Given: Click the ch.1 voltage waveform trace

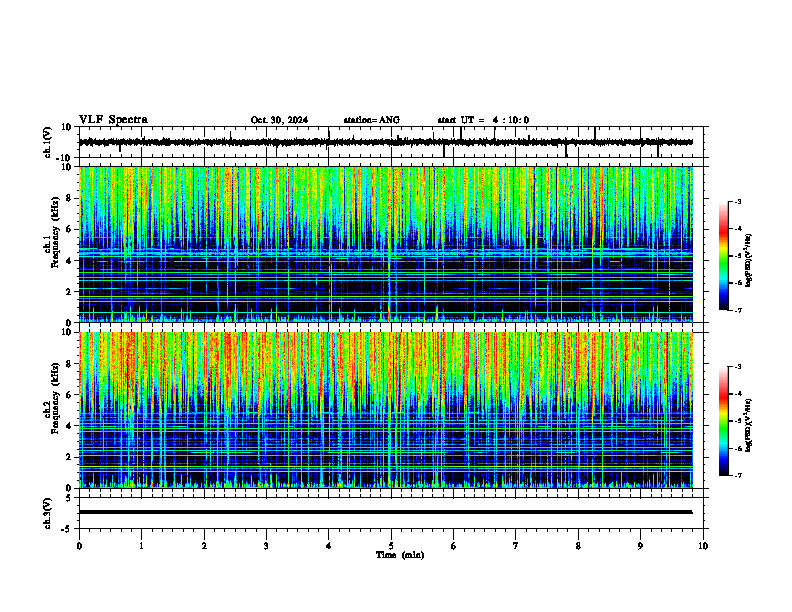Looking at the screenshot, I should 385,142.
